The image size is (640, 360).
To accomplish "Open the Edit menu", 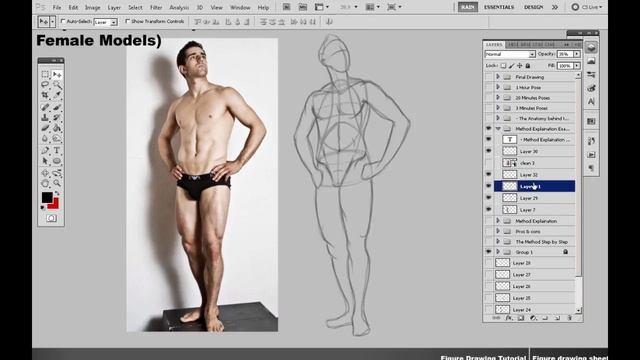I will 73,7.
